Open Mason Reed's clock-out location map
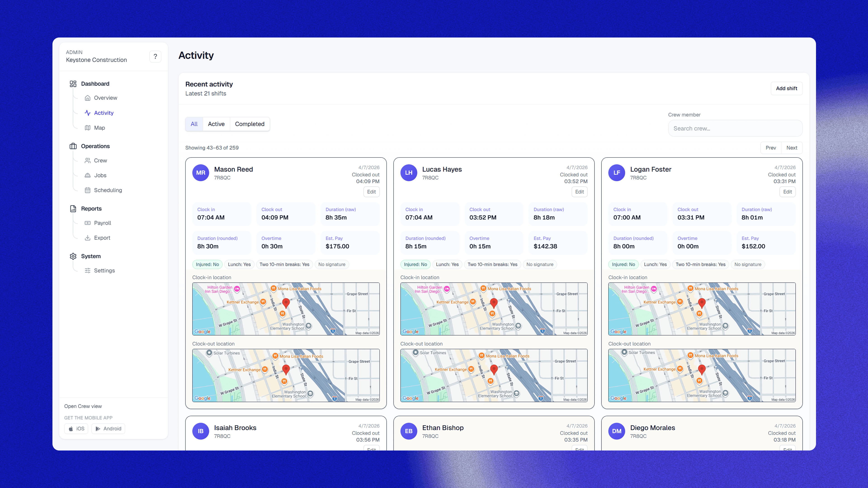Image resolution: width=868 pixels, height=488 pixels. pos(286,375)
